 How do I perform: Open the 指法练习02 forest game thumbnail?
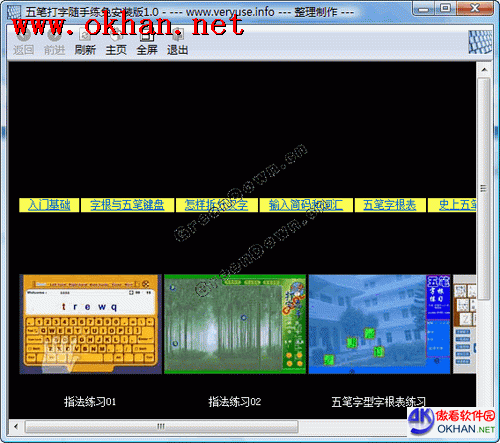click(x=235, y=324)
